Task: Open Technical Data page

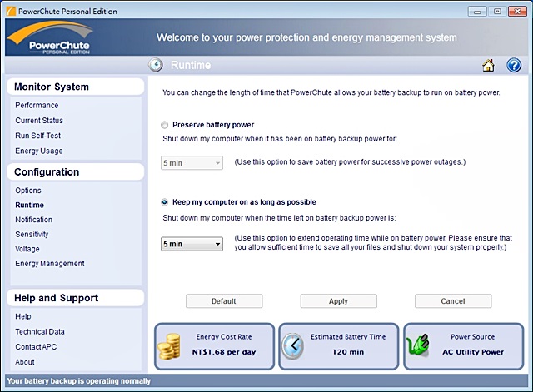Action: point(40,332)
